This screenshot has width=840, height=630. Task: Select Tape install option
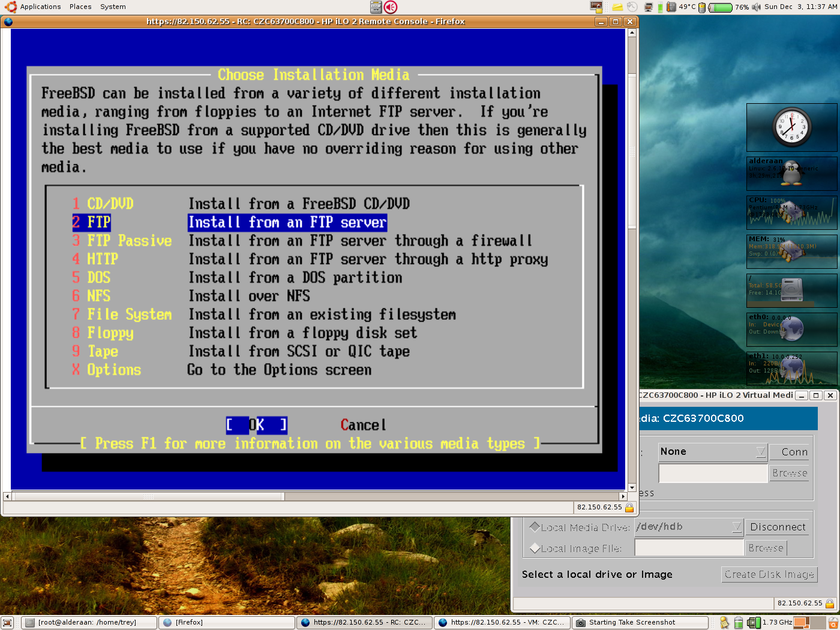tap(241, 352)
